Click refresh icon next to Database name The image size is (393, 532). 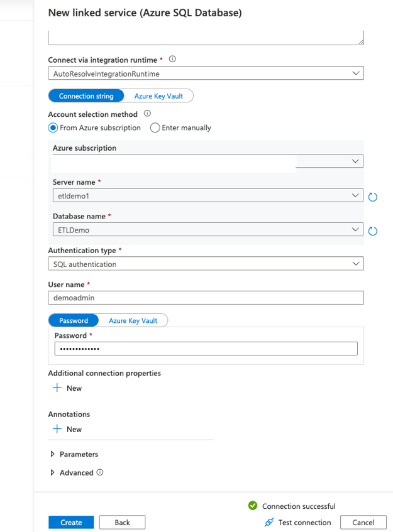coord(372,231)
